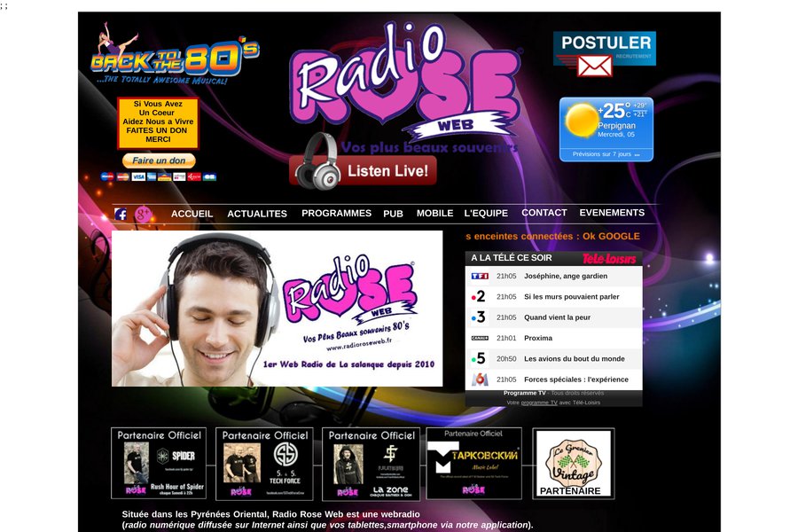Open Joséphine, ange gardien listing

point(566,276)
